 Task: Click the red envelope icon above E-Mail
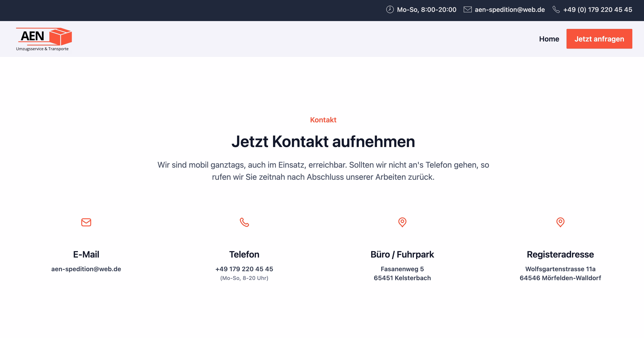[x=86, y=222]
